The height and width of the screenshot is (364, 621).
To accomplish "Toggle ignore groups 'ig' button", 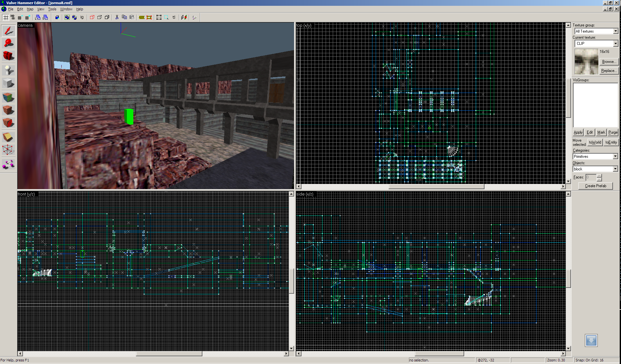I will 82,17.
